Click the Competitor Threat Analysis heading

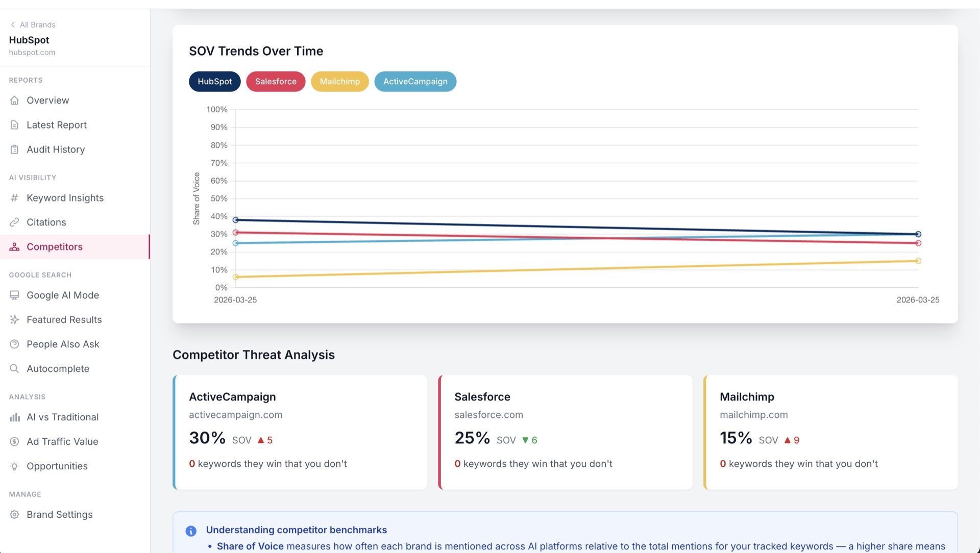pyautogui.click(x=254, y=355)
